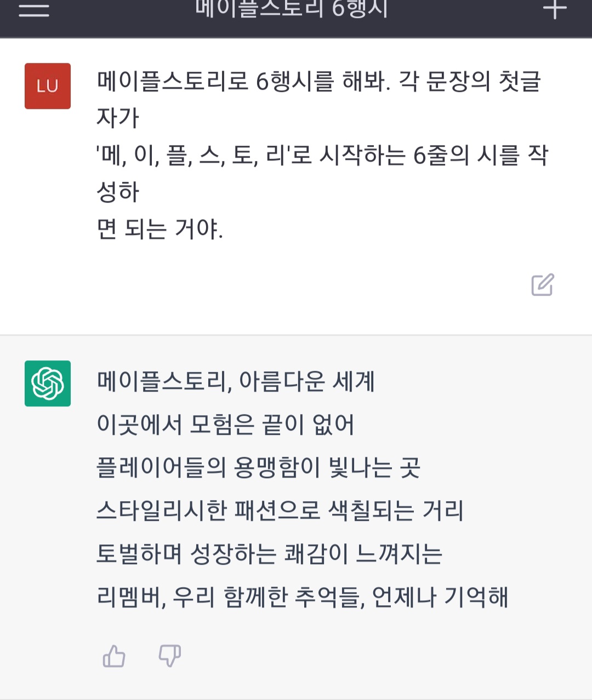The image size is (592, 700).
Task: Select the poem line starting 메이플스토리, 아름다운
Action: pyautogui.click(x=236, y=381)
